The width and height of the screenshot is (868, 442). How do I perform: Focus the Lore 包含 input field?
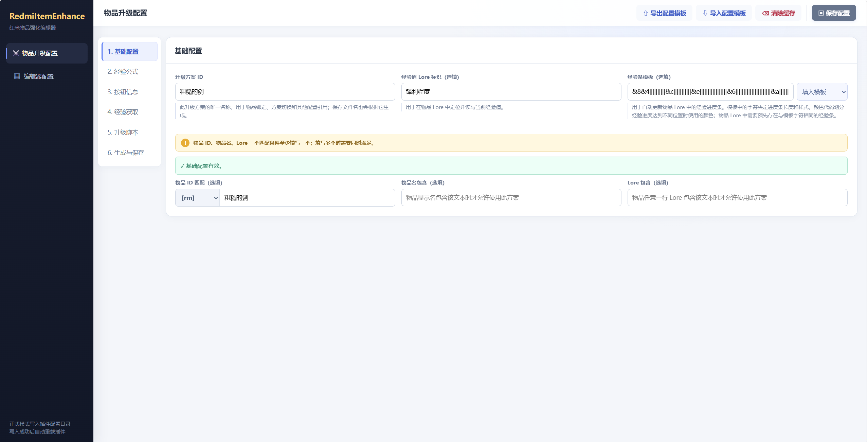[738, 198]
